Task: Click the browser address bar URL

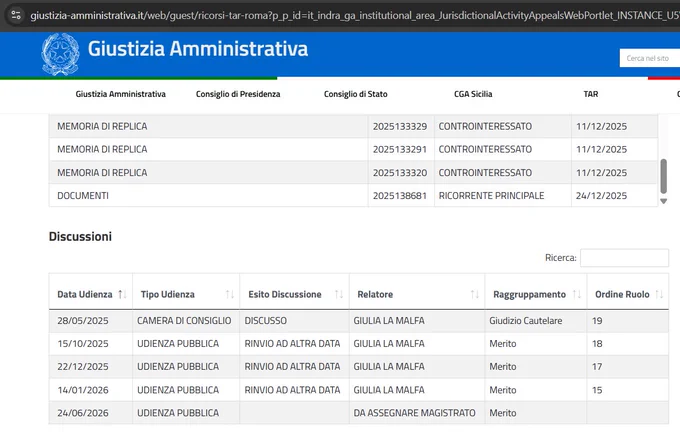Action: click(x=353, y=16)
